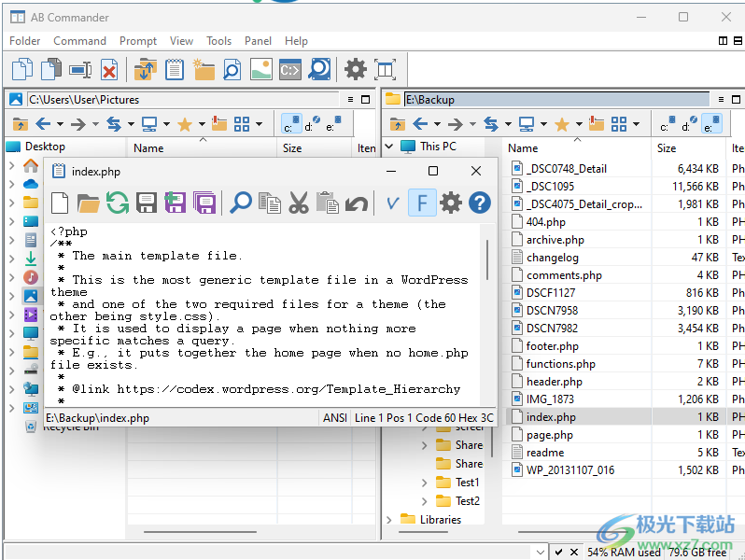Expand the Libraries node in tree
Image resolution: width=745 pixels, height=560 pixels.
pos(389,520)
